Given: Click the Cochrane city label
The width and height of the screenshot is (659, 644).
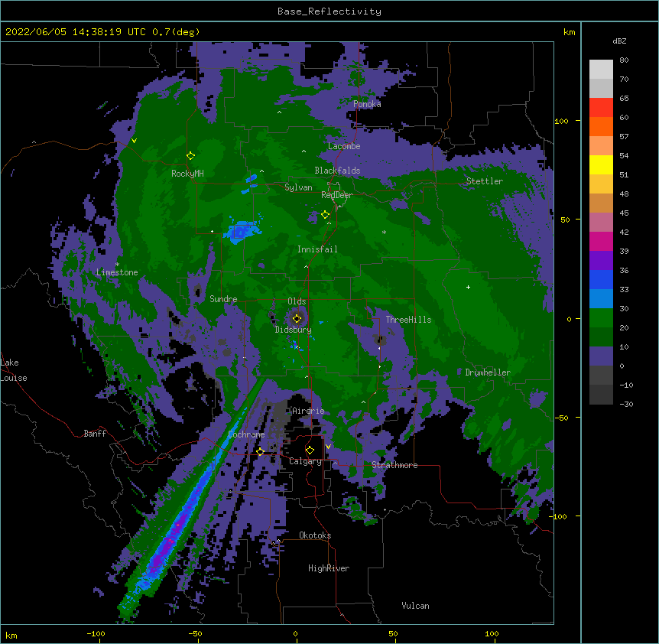Looking at the screenshot, I should pyautogui.click(x=246, y=434).
